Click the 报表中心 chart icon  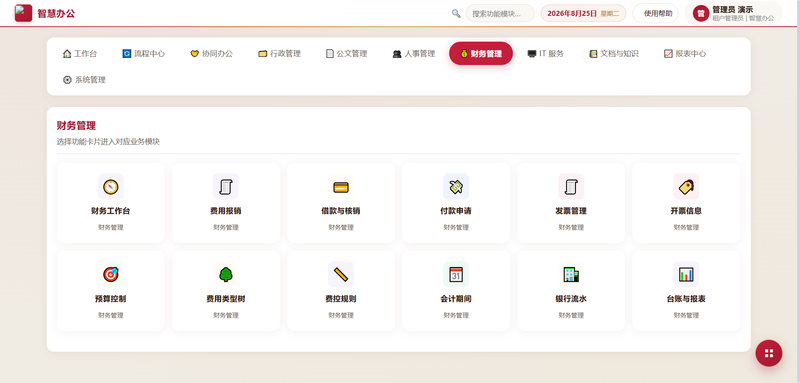[x=668, y=54]
